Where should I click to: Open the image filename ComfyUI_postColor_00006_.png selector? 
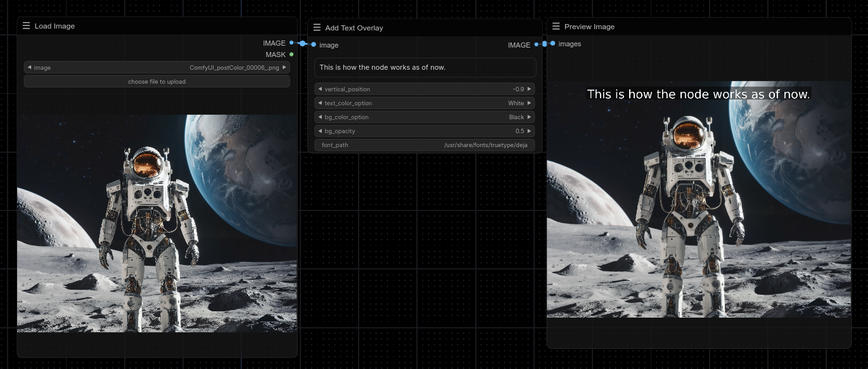pyautogui.click(x=156, y=67)
